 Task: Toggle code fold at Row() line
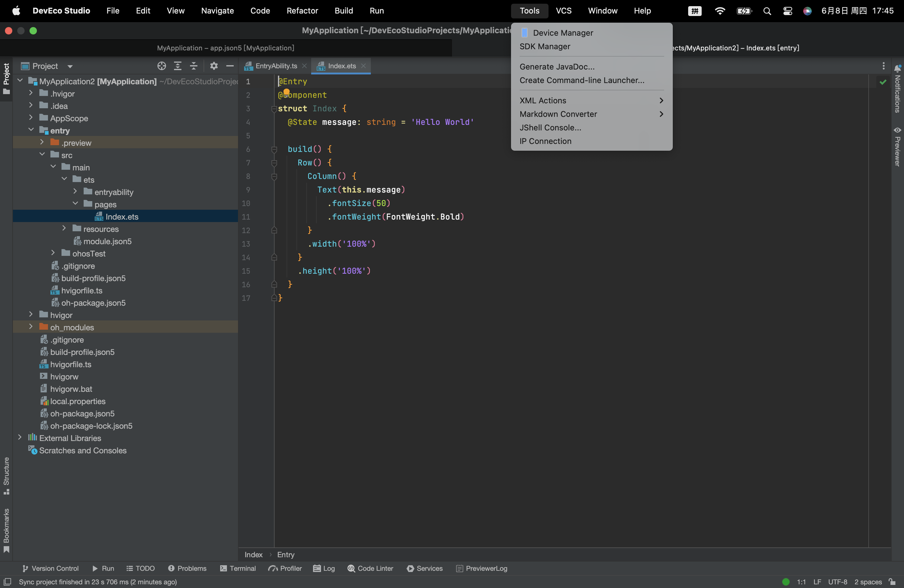point(274,163)
